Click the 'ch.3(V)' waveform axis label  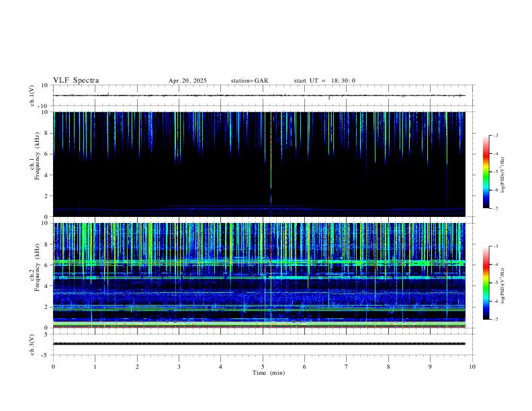(x=32, y=345)
